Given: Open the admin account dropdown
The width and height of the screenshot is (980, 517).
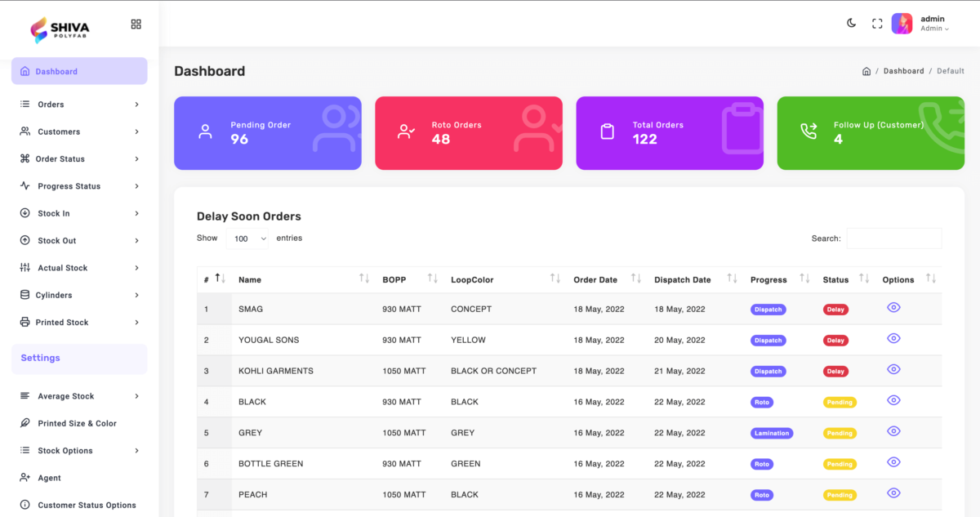Looking at the screenshot, I should tap(934, 24).
